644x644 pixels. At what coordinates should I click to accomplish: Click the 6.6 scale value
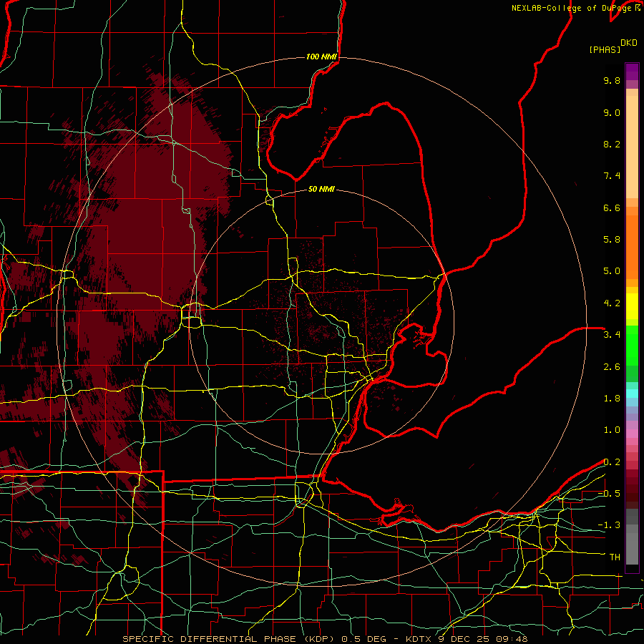pyautogui.click(x=612, y=208)
